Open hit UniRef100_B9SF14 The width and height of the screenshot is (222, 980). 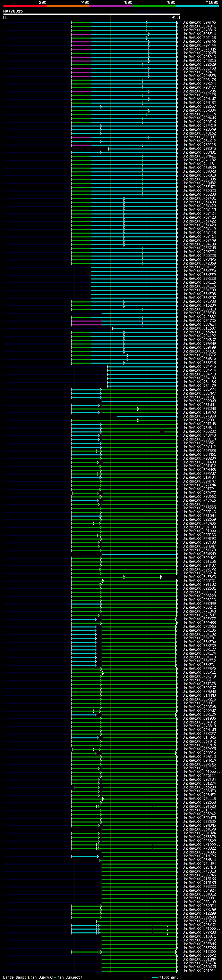[x=199, y=34]
